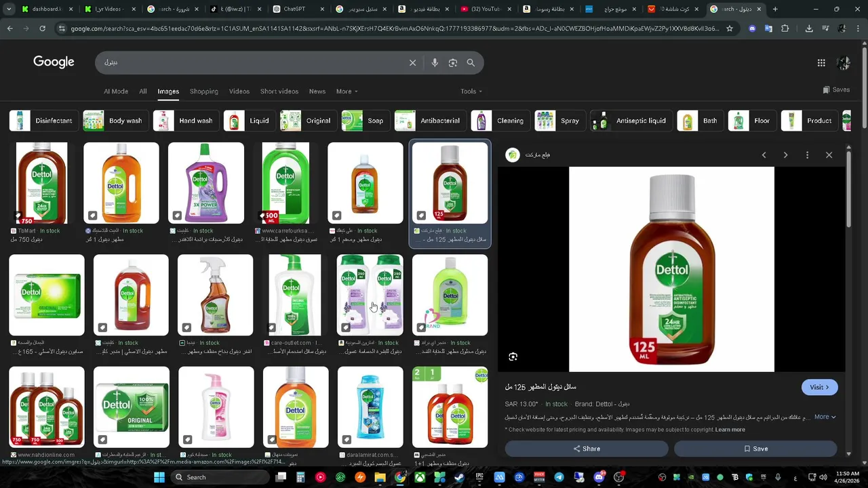Screen dimensions: 868x488
Task: Switch to News results tab
Action: pyautogui.click(x=317, y=91)
